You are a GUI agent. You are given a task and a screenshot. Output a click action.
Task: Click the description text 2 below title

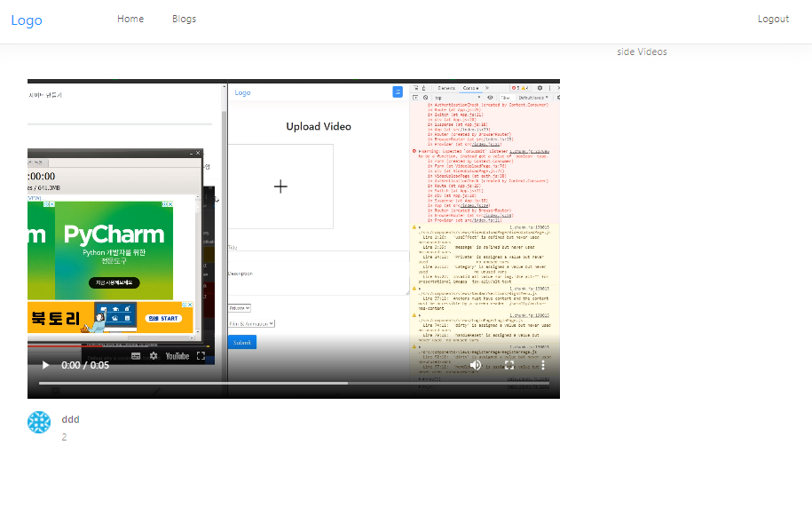(64, 437)
